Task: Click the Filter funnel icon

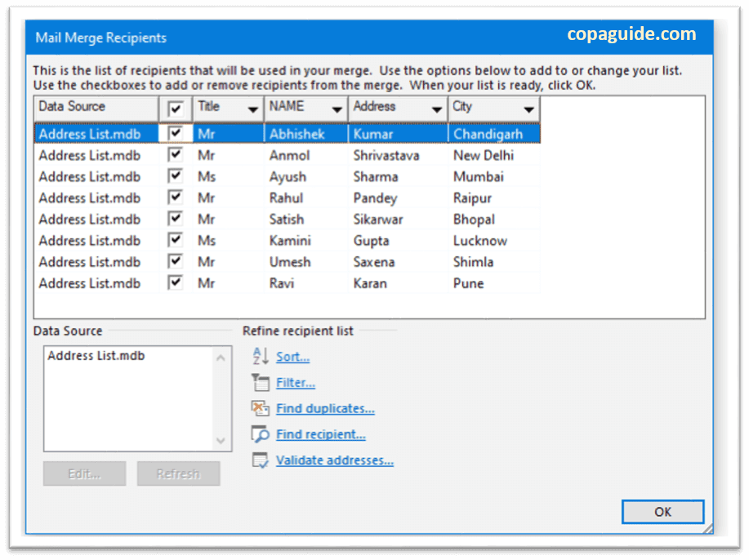Action: (259, 382)
